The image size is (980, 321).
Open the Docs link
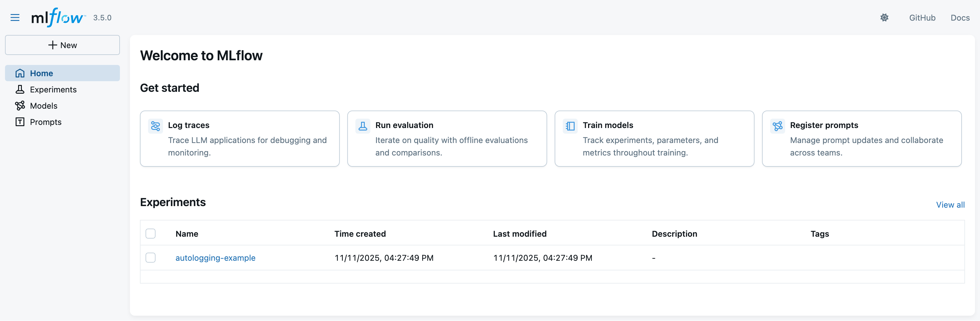click(960, 17)
